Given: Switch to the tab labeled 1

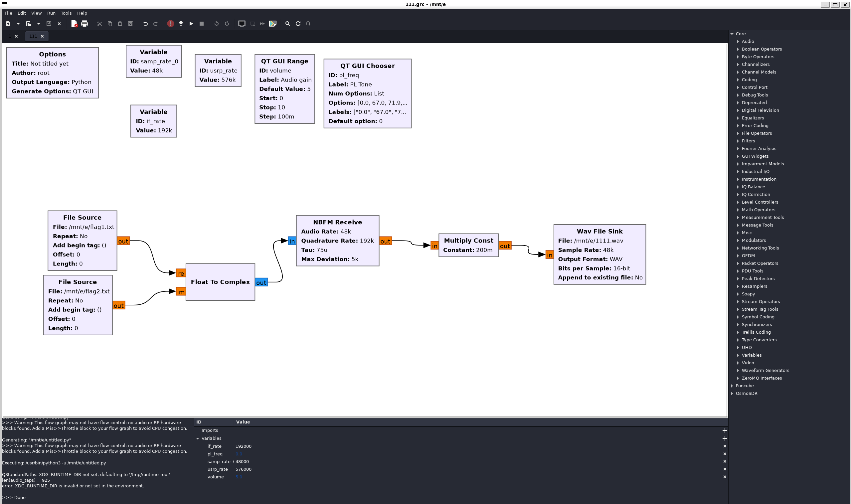Looking at the screenshot, I should 10,36.
